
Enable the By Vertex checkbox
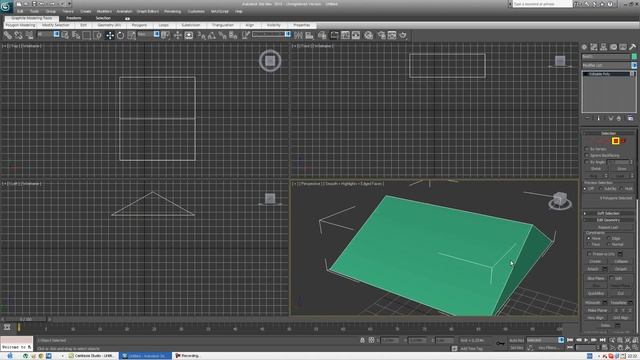587,149
